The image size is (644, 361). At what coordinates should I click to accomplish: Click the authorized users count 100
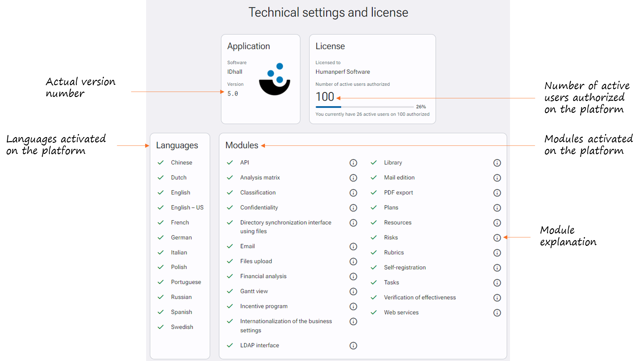click(x=325, y=97)
